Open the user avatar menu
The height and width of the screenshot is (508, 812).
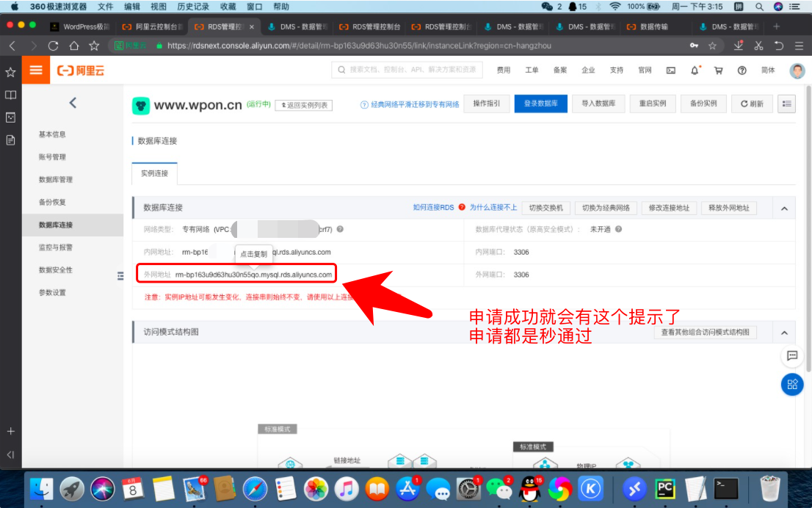(797, 70)
